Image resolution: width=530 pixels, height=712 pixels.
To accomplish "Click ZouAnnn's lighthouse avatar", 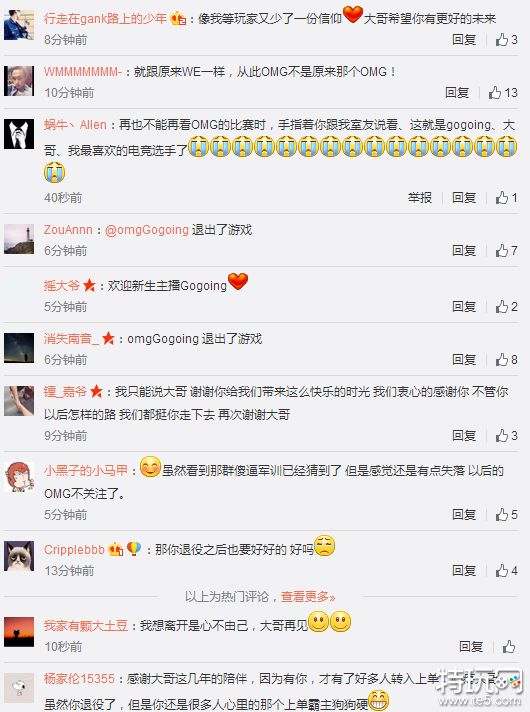I will coord(19,239).
